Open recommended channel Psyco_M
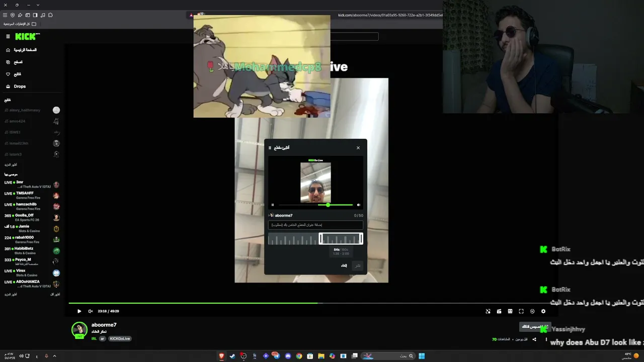 point(32,261)
